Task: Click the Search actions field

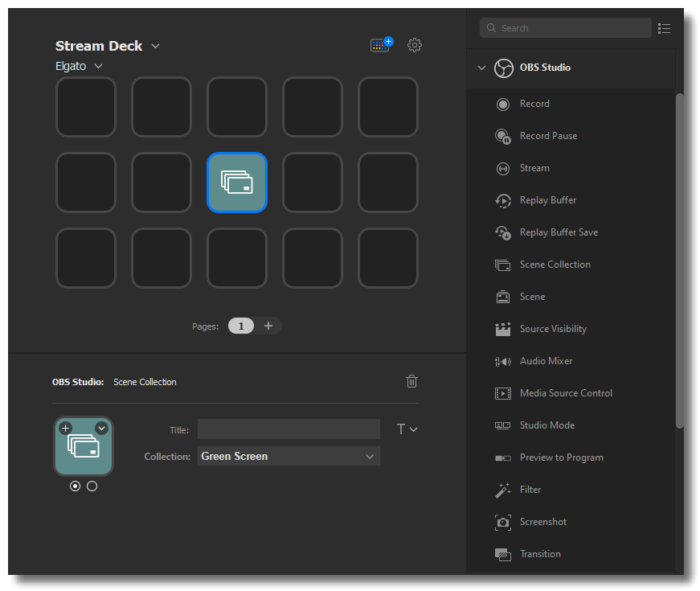Action: point(566,27)
